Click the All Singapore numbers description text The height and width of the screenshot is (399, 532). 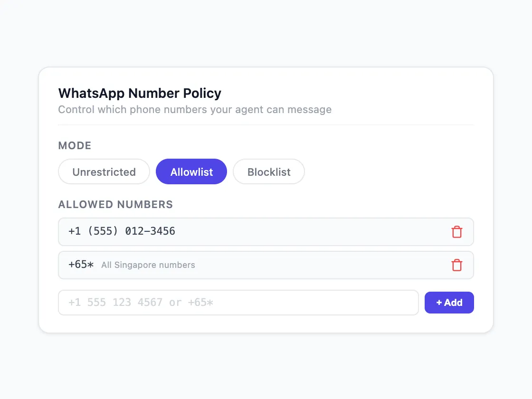point(148,265)
